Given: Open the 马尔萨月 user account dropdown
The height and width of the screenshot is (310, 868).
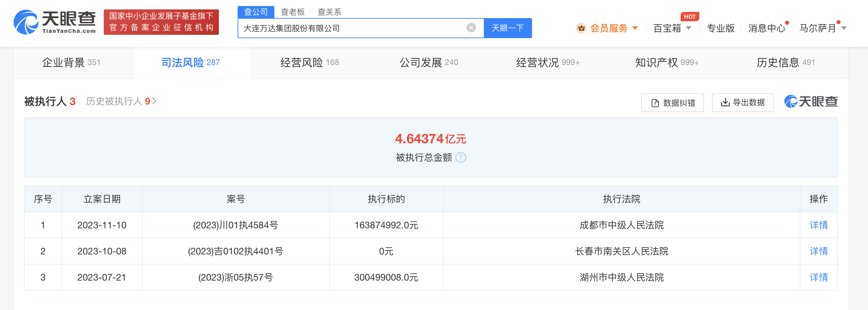Looking at the screenshot, I should point(843,28).
